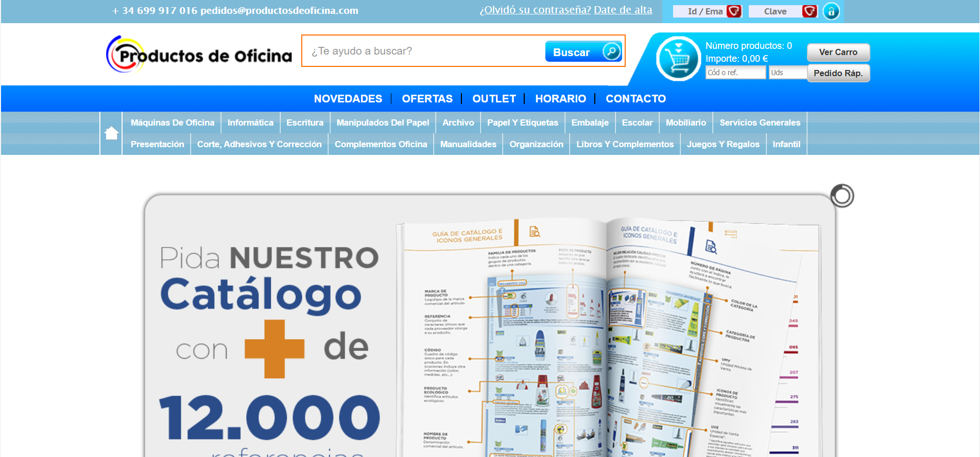The image size is (980, 457).
Task: Open the Infantil category
Action: coord(786,144)
